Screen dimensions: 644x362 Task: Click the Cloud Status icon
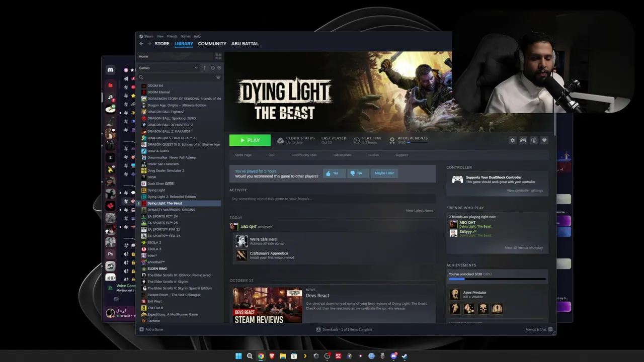click(280, 140)
